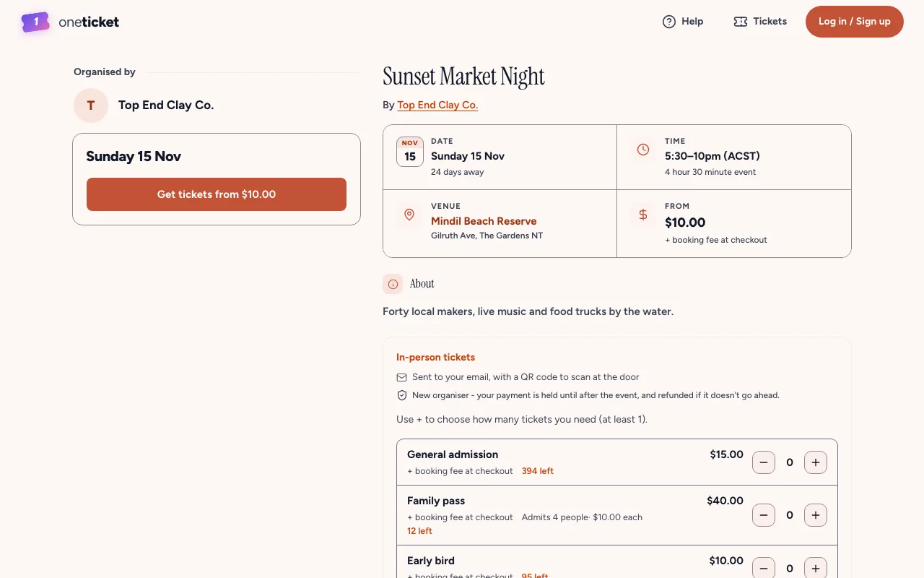Open organiser name Top End Clay Co. in sidebar
This screenshot has width=924, height=578.
pos(166,105)
